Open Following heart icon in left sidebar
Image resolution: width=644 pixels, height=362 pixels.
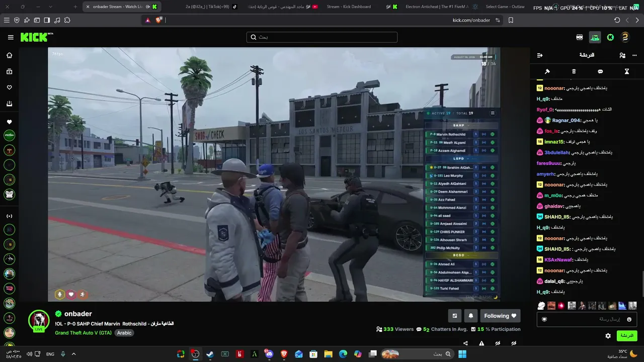[9, 87]
